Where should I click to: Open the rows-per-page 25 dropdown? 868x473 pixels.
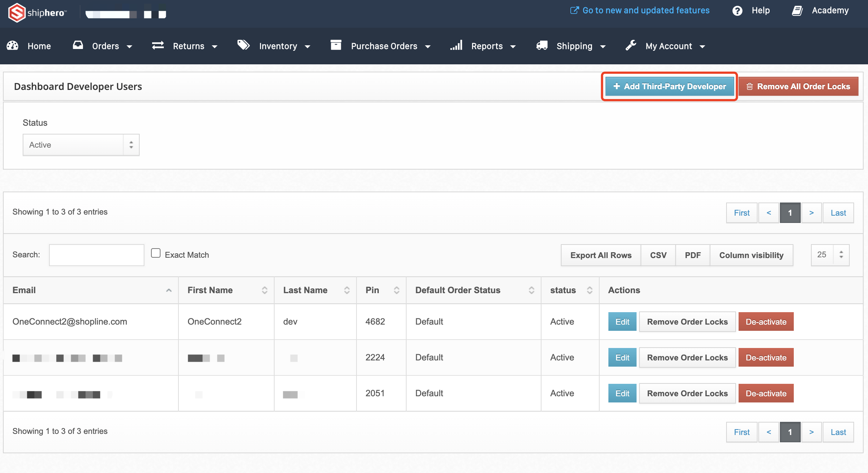click(x=830, y=255)
